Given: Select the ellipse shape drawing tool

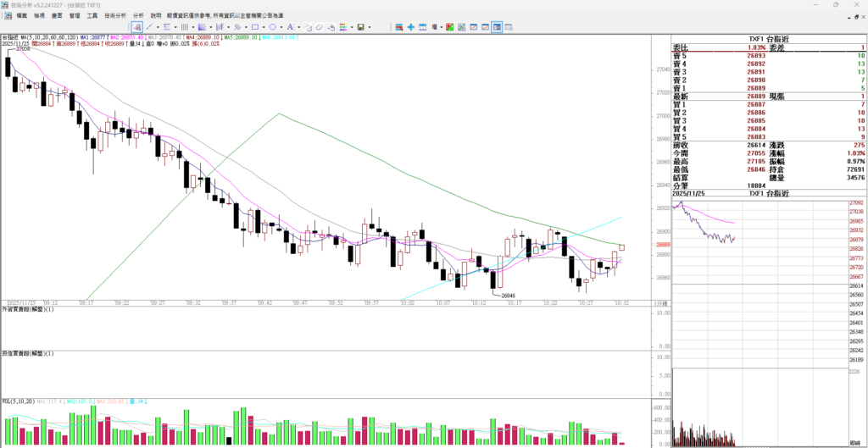Looking at the screenshot, I should [x=272, y=27].
